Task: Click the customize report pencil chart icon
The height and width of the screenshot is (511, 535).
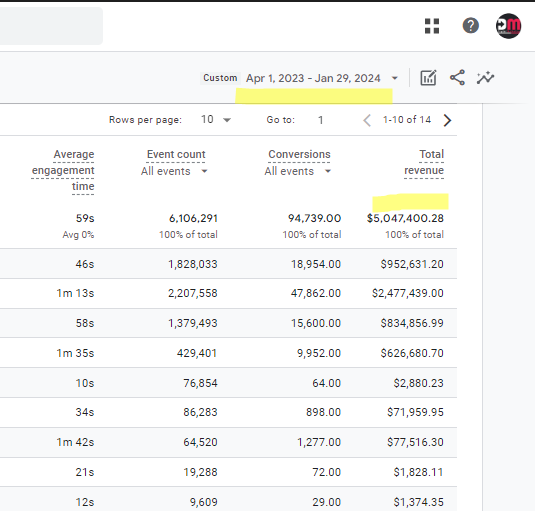Action: 428,78
